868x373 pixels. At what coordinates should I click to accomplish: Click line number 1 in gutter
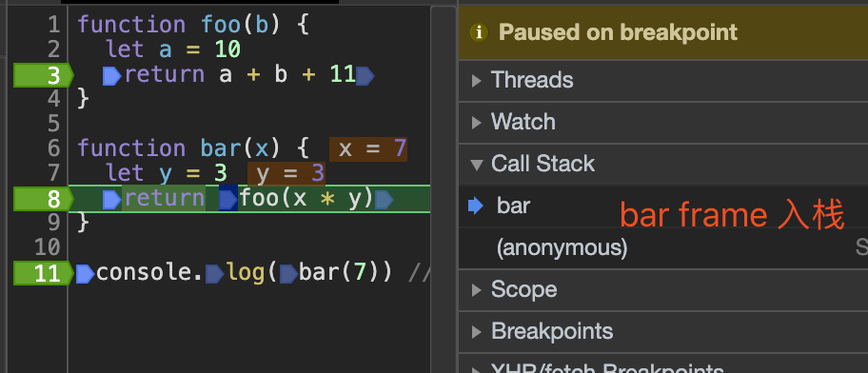(53, 26)
